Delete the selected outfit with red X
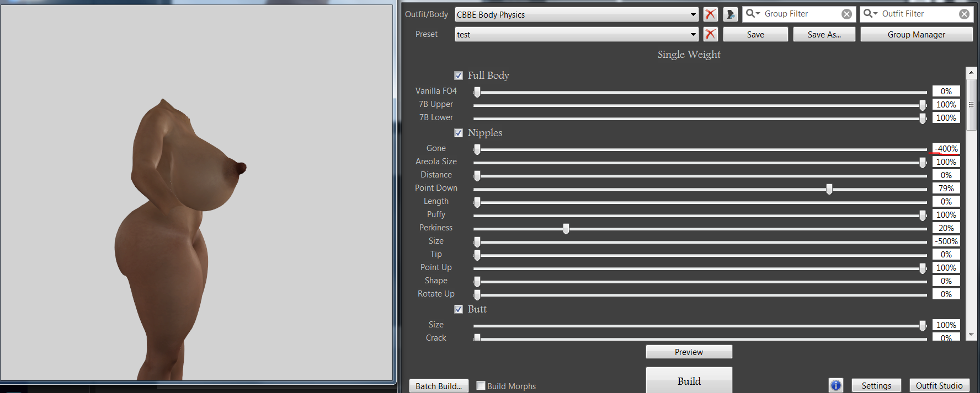The height and width of the screenshot is (393, 980). tap(710, 14)
